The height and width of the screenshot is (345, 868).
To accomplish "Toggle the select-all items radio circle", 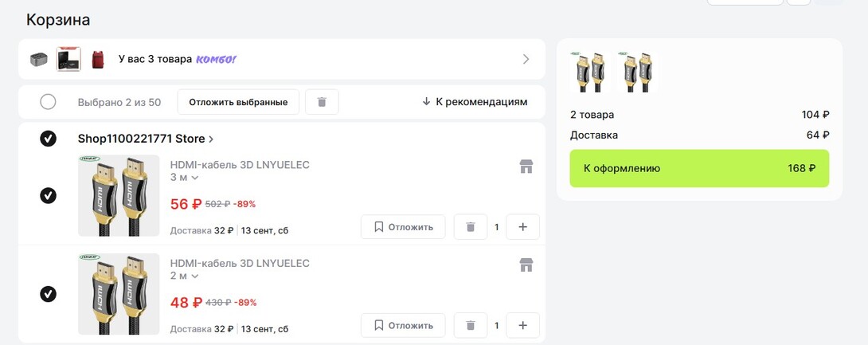I will point(48,102).
